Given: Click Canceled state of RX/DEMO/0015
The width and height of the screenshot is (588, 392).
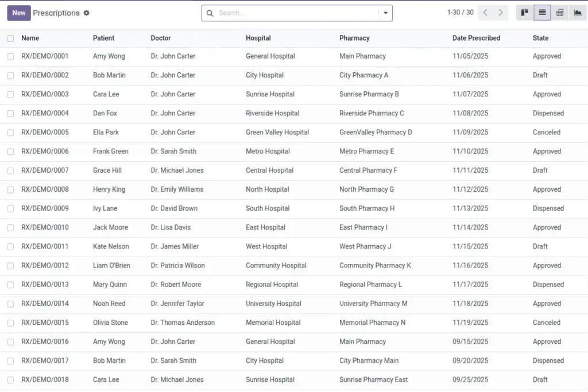Looking at the screenshot, I should coord(547,323).
